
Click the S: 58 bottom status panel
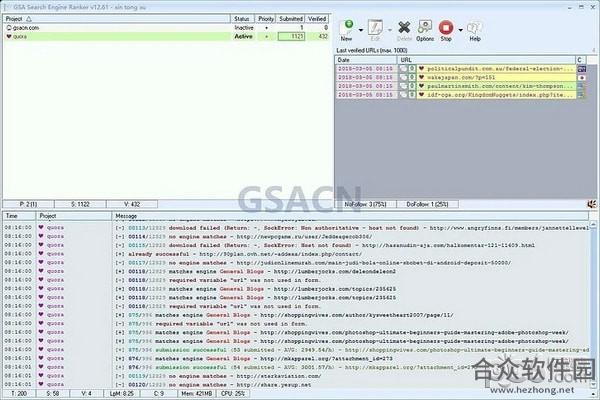click(x=53, y=393)
